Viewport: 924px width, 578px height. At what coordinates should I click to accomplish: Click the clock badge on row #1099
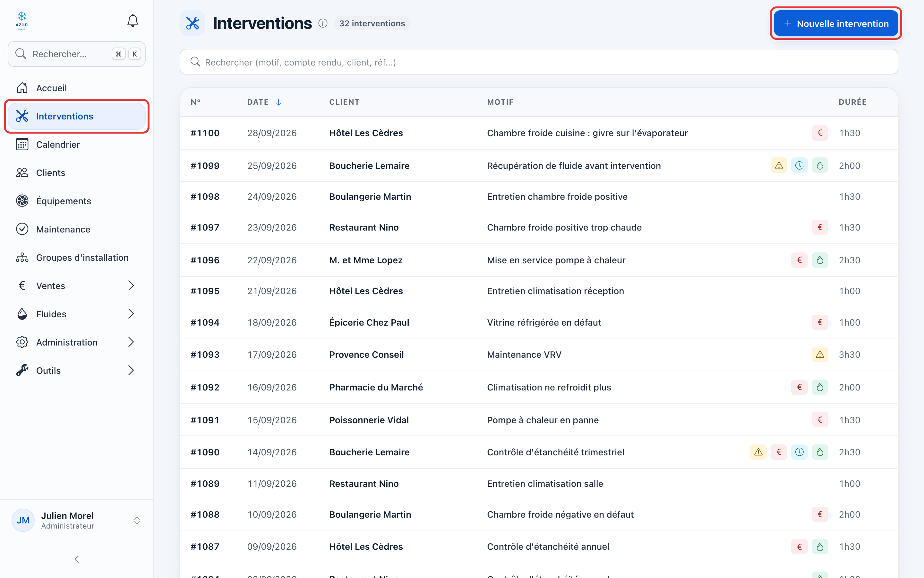click(x=799, y=165)
